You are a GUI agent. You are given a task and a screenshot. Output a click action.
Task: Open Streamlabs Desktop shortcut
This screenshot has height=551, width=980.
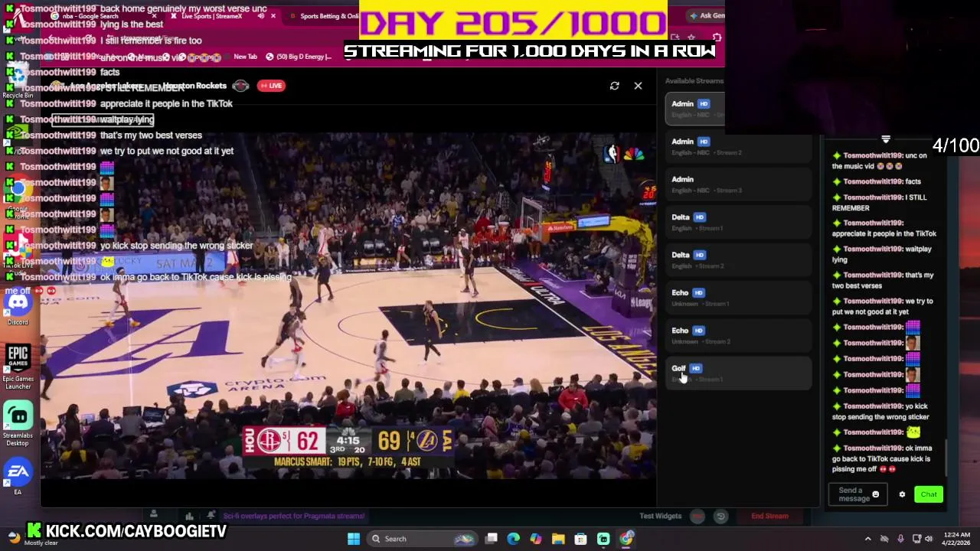click(x=18, y=423)
